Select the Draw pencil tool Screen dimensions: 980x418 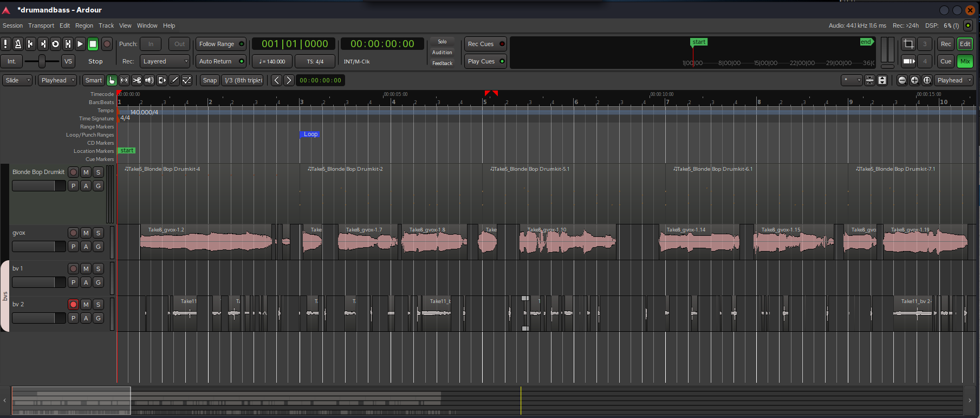pos(174,80)
